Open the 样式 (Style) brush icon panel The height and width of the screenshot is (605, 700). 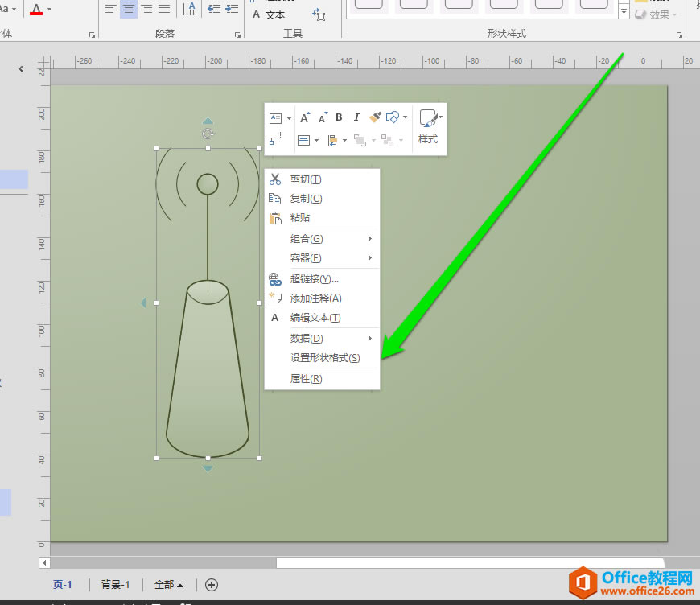pyautogui.click(x=429, y=117)
